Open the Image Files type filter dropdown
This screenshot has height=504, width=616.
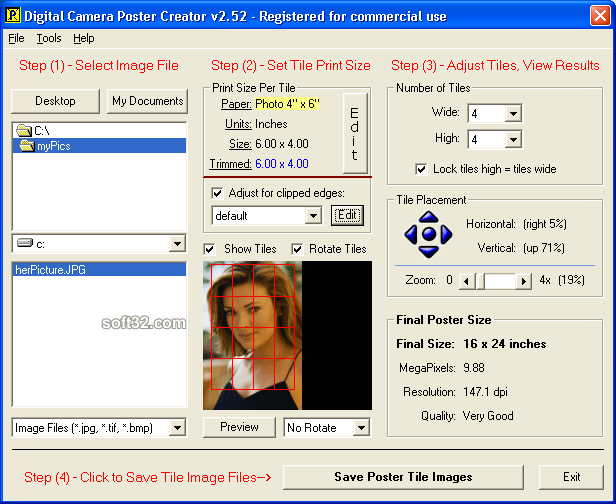coord(177,427)
